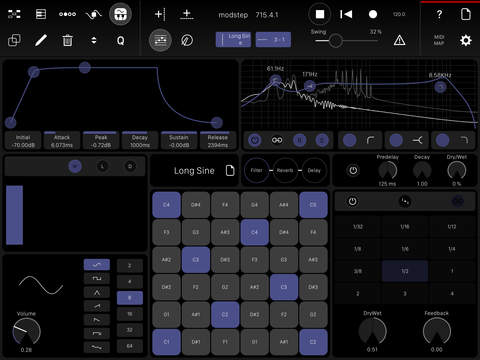Adjust the Swing slider
This screenshot has height=360, width=480.
(335, 41)
